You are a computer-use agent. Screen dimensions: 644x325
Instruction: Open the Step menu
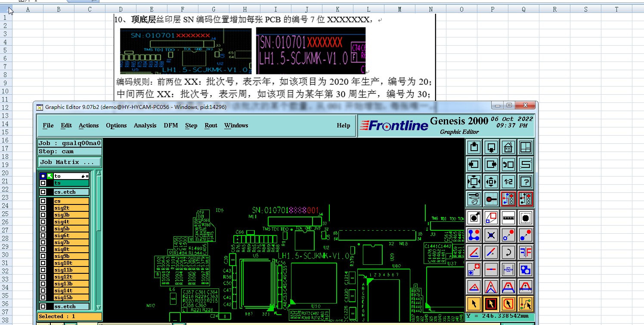pos(191,125)
